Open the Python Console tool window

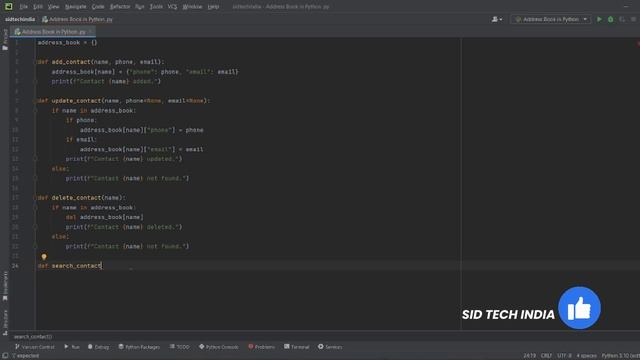tap(218, 347)
